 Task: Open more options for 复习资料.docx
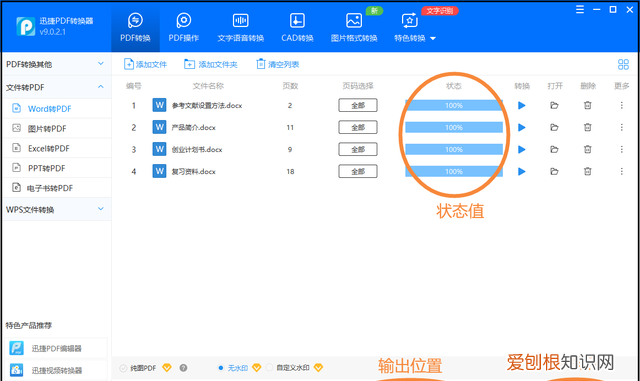[622, 172]
